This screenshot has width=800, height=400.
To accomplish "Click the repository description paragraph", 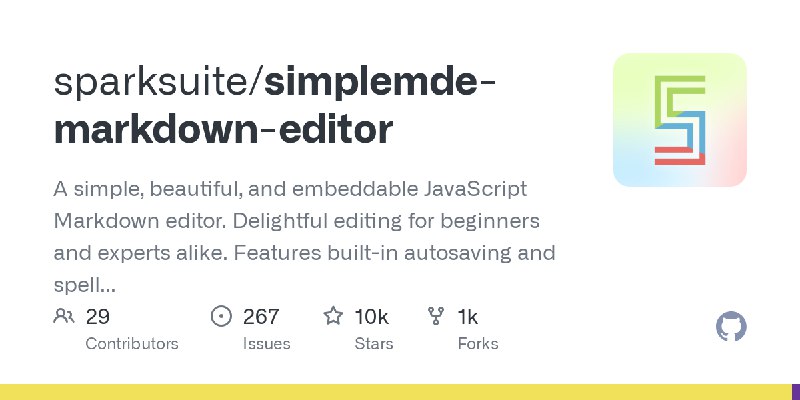I will pos(304,237).
